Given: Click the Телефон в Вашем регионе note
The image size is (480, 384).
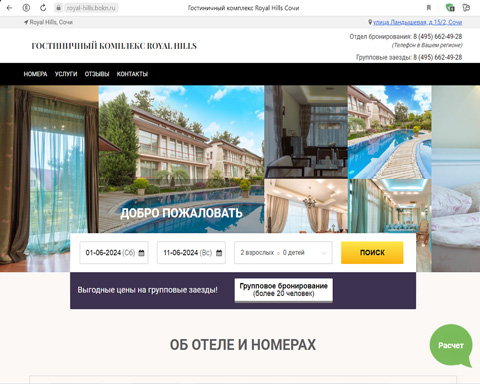Looking at the screenshot, I should tap(427, 45).
